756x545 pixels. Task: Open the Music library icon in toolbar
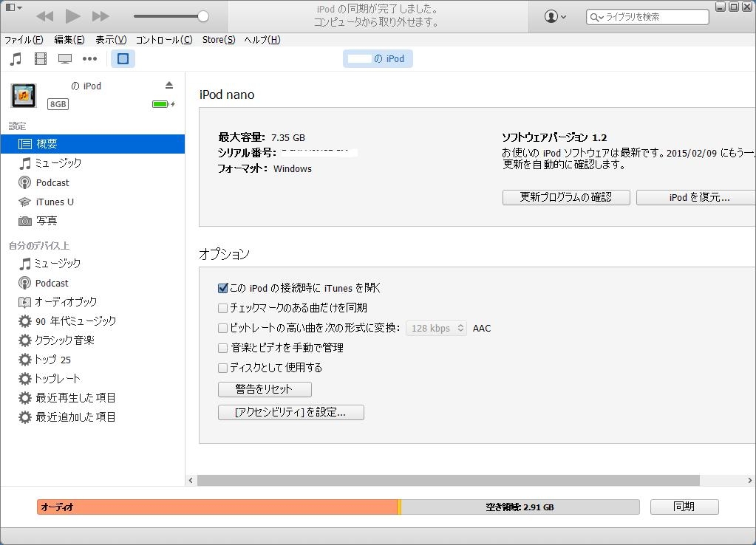(x=16, y=59)
